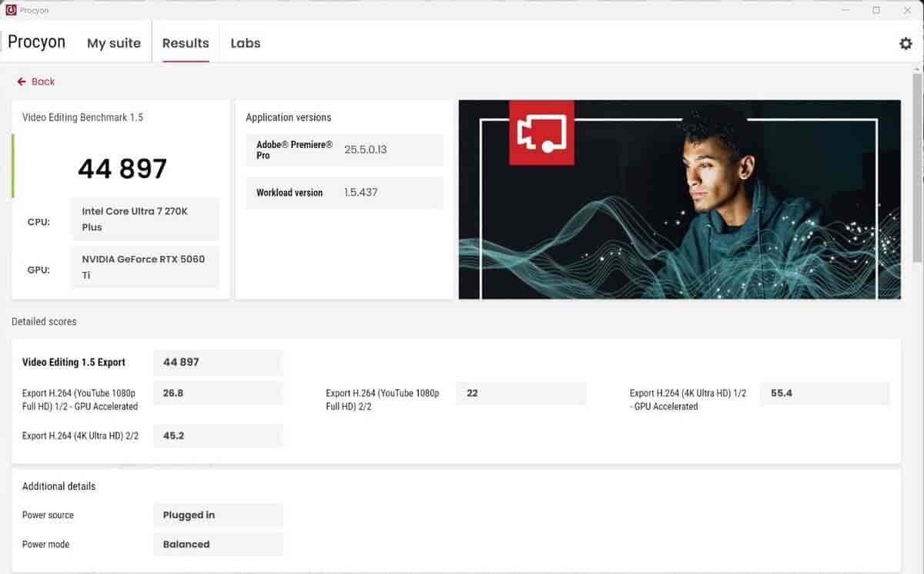The image size is (924, 574).
Task: Select the Results tab
Action: (186, 43)
